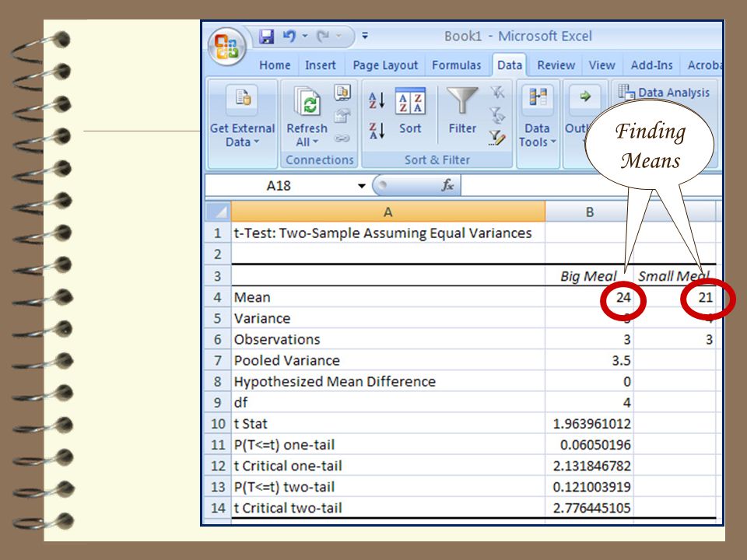Click the Reapply filter icon
Image resolution: width=747 pixels, height=560 pixels.
pyautogui.click(x=497, y=115)
